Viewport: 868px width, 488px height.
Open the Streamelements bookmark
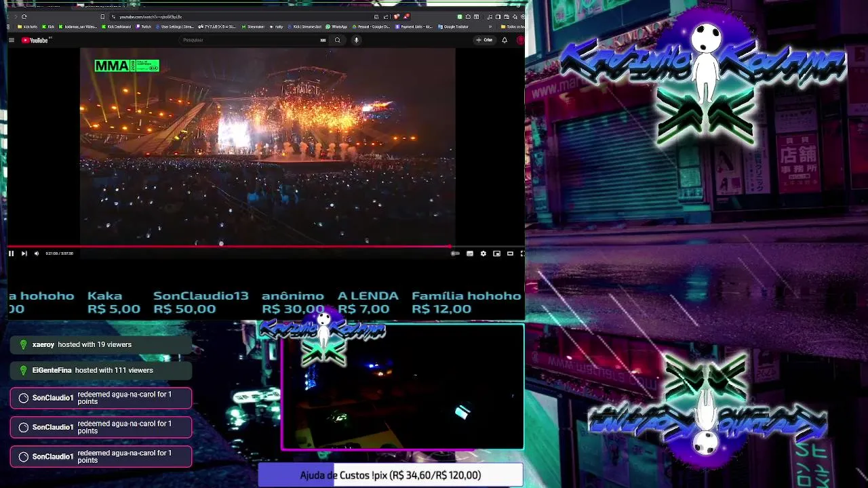(253, 26)
